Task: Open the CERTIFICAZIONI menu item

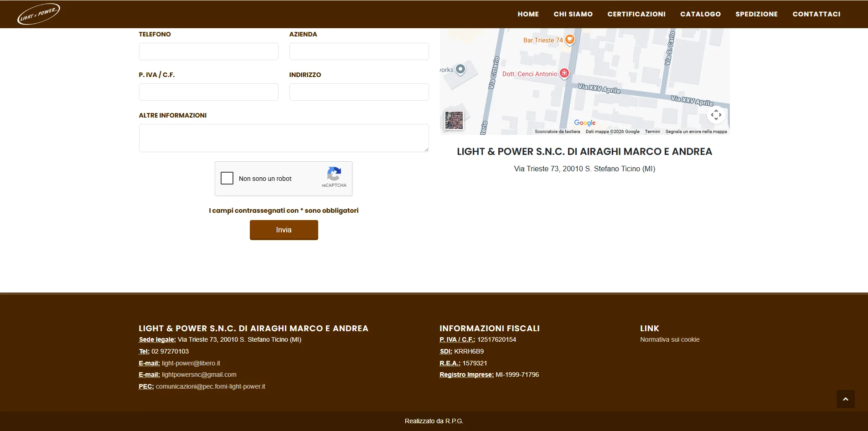Action: tap(636, 14)
